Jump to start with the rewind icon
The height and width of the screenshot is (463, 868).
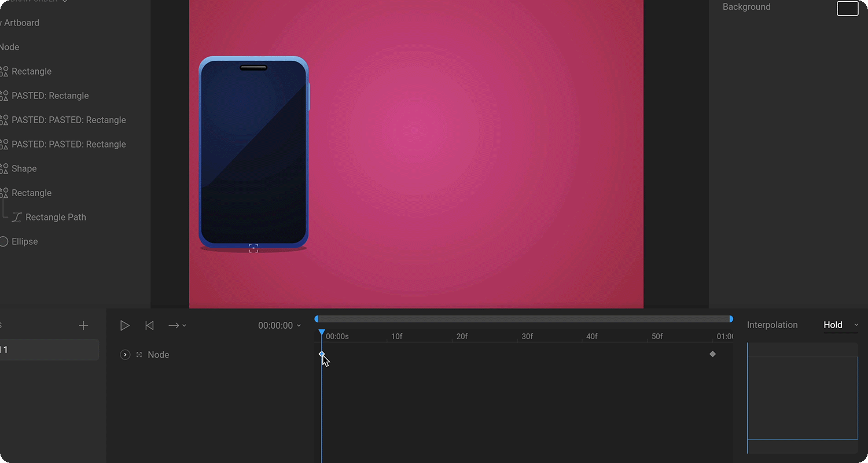(149, 326)
